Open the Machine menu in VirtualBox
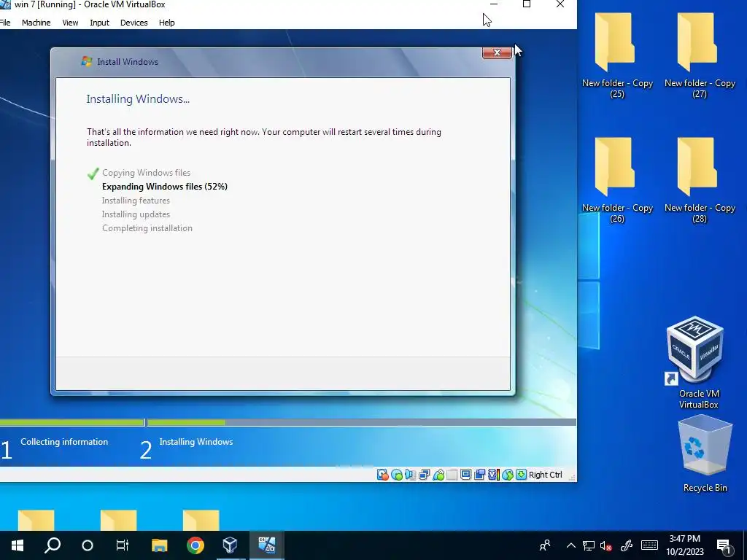This screenshot has width=747, height=560. tap(36, 23)
